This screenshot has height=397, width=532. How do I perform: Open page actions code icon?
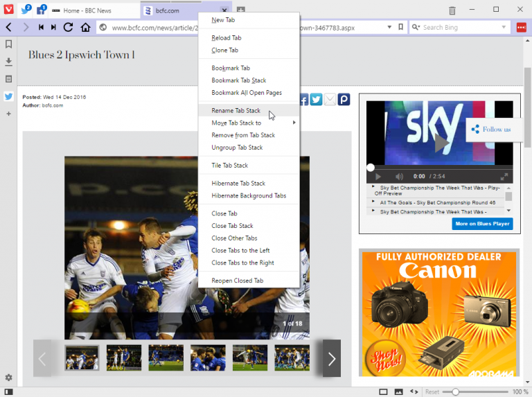414,392
